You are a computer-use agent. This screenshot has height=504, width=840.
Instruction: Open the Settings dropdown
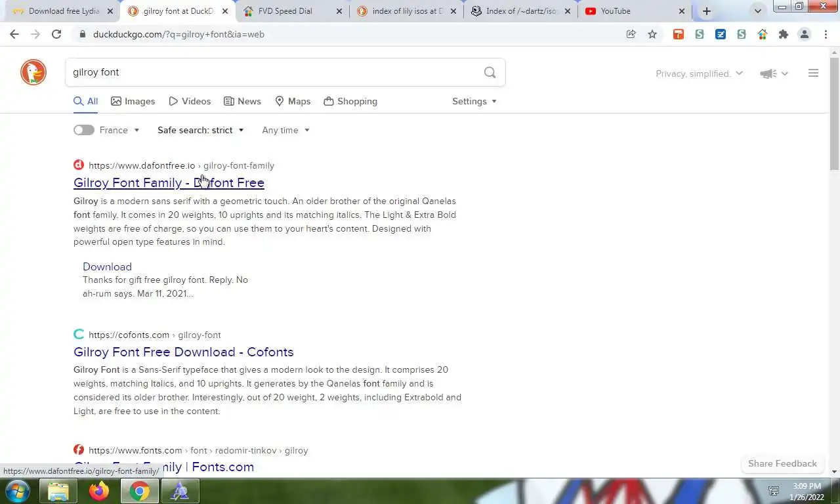pyautogui.click(x=474, y=101)
